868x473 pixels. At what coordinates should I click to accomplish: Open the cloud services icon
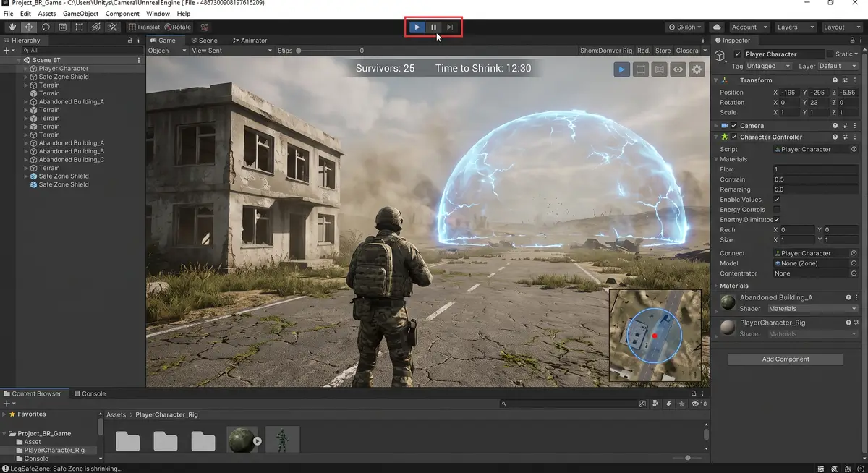pyautogui.click(x=717, y=27)
